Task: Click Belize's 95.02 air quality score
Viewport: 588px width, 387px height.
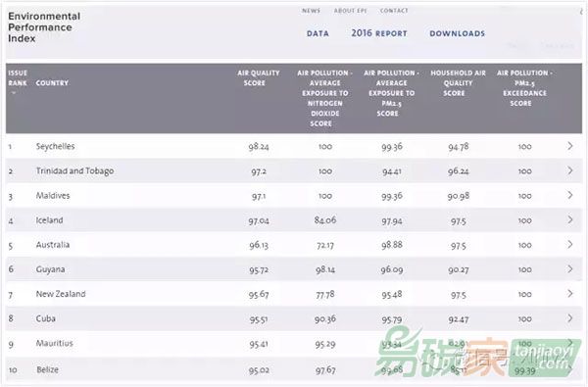Action: [x=259, y=370]
